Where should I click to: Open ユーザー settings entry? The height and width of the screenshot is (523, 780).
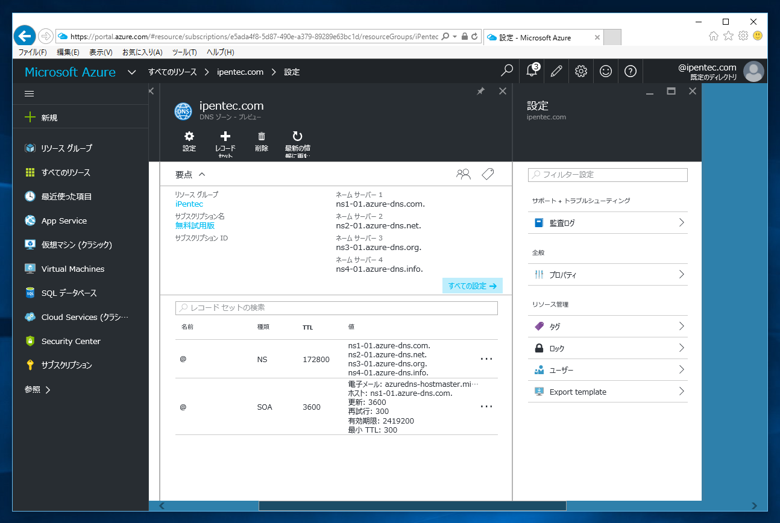click(607, 370)
